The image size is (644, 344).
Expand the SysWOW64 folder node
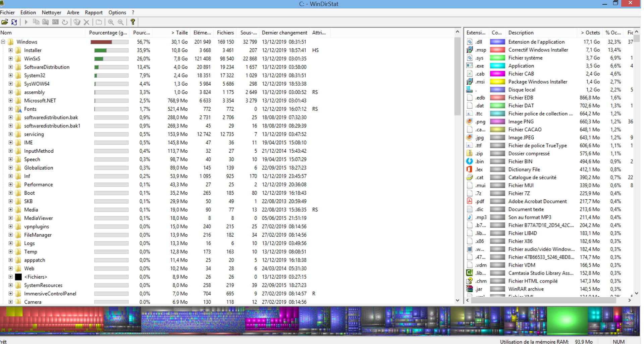coord(10,84)
